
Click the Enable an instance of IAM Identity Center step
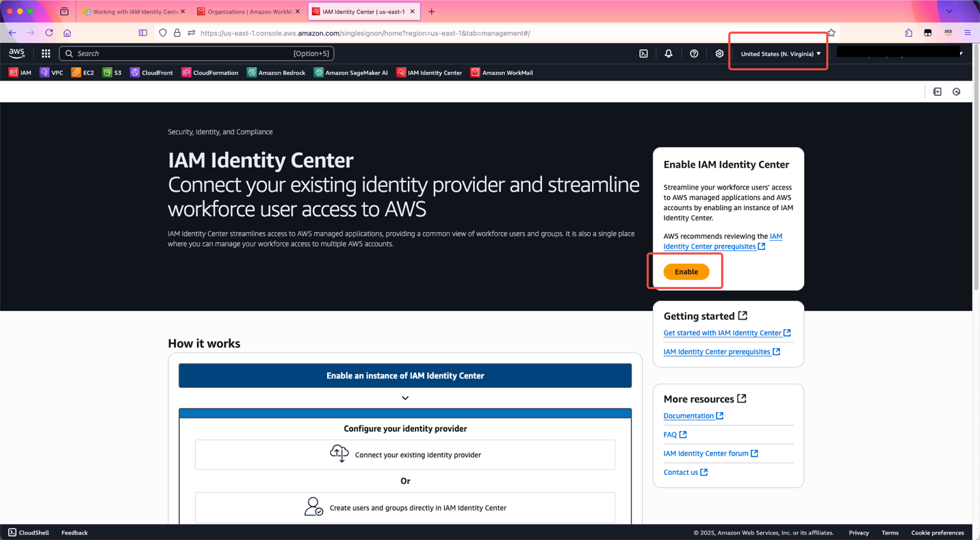click(x=405, y=376)
